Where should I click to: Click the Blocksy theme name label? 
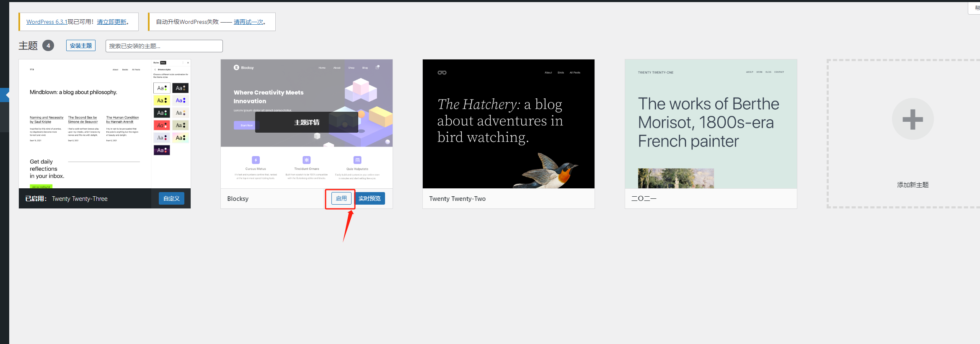click(238, 199)
